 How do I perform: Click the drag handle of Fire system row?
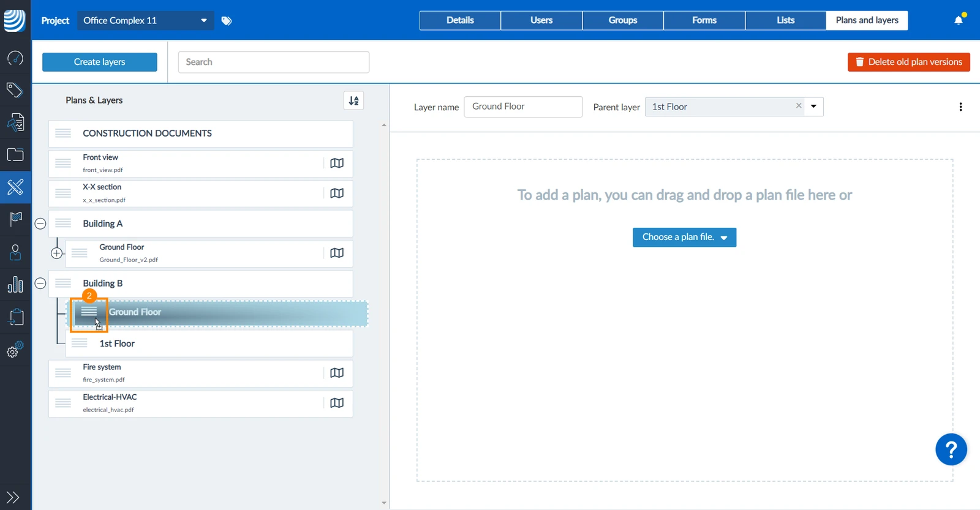click(x=63, y=373)
